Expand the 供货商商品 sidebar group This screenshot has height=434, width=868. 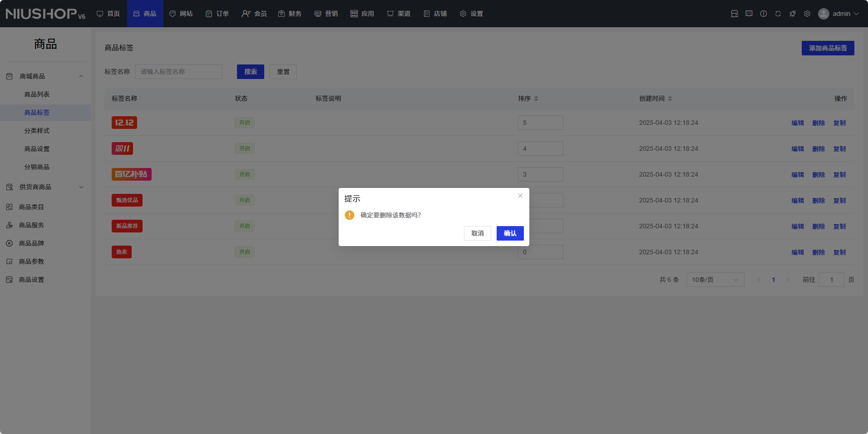point(81,187)
